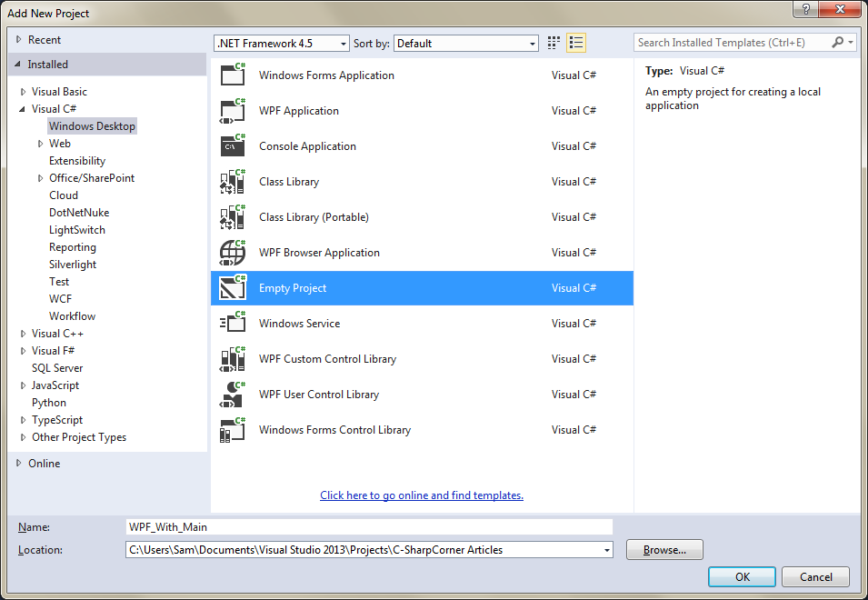This screenshot has height=600, width=868.
Task: Select the Console Application template name
Action: click(308, 146)
